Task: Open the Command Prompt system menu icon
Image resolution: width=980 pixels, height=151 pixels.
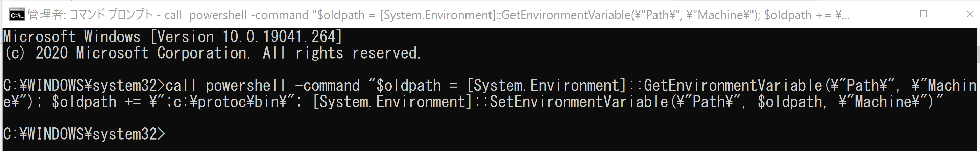Action: [17, 15]
